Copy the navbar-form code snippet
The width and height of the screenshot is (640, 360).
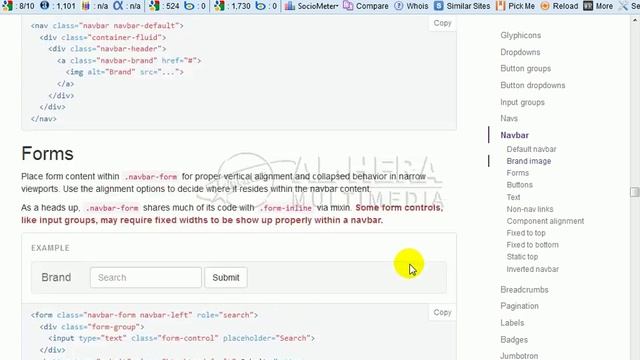point(442,313)
